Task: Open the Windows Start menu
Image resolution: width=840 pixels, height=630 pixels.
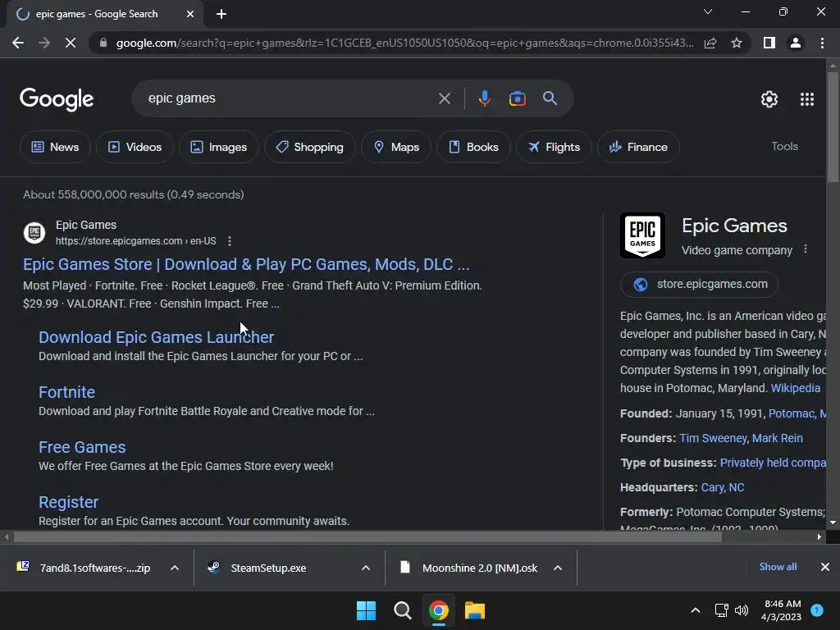Action: (367, 610)
